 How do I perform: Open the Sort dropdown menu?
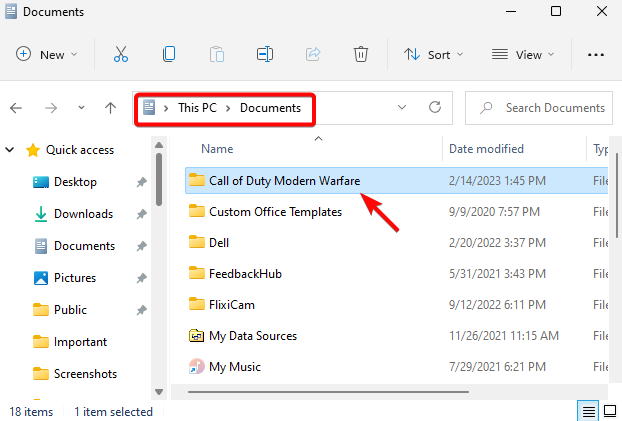coord(433,54)
